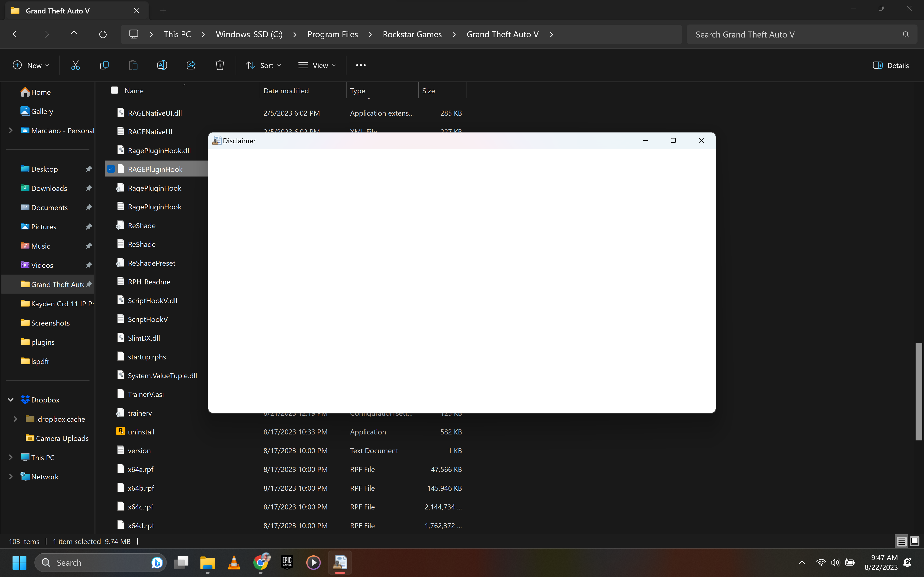Image resolution: width=924 pixels, height=577 pixels.
Task: Click Rockstar Games in breadcrumb path
Action: click(412, 34)
